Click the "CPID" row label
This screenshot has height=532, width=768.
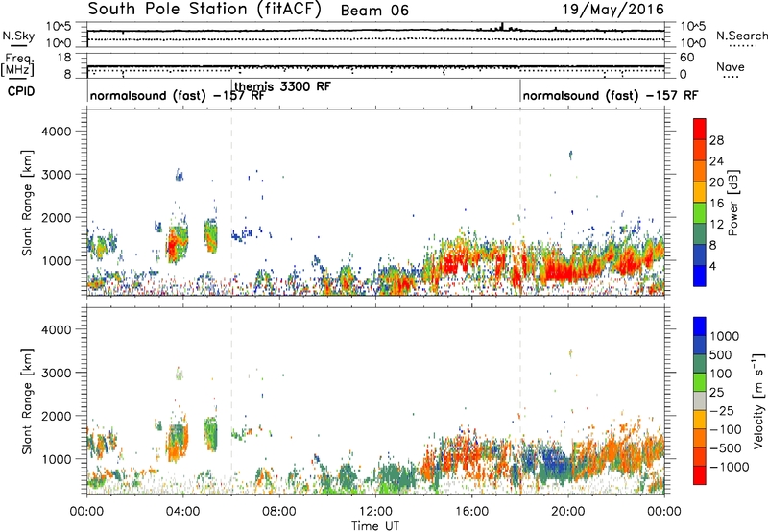(21, 91)
